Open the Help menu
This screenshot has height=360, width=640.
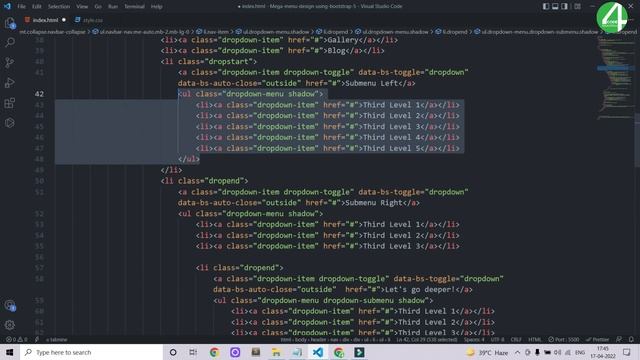click(x=156, y=7)
